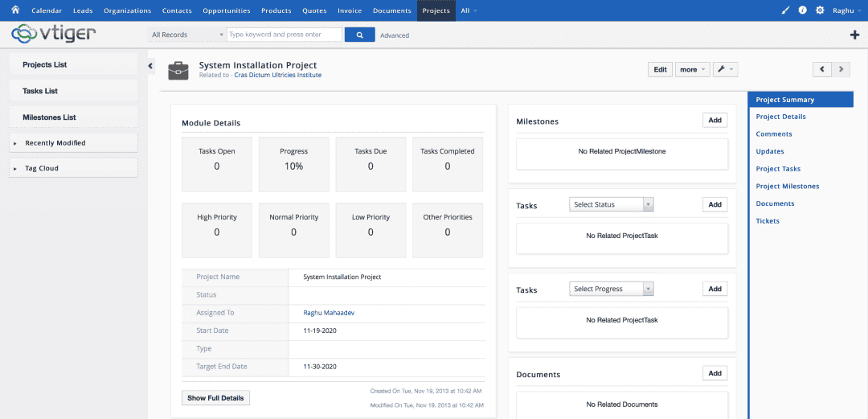Click Show Full Details button
This screenshot has width=868, height=419.
[215, 398]
